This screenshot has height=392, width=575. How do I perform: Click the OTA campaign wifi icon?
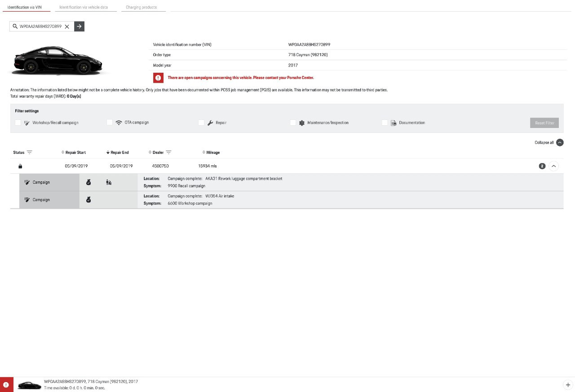(119, 123)
